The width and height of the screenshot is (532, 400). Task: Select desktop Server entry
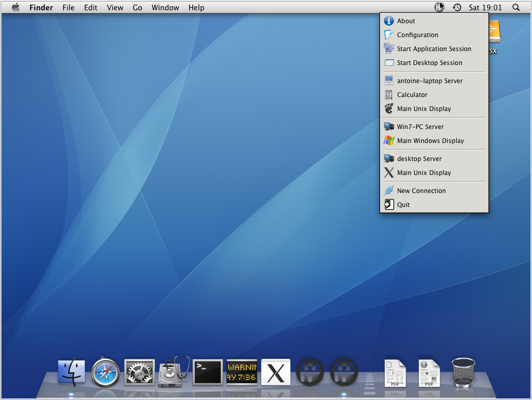434,158
